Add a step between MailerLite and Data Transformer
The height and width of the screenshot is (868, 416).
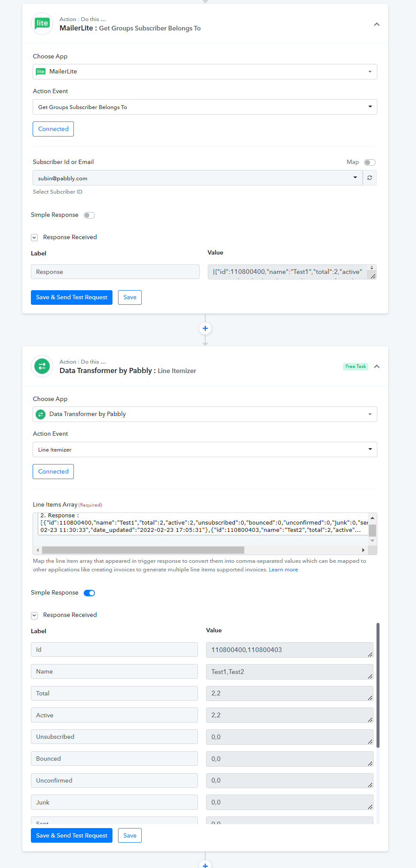pyautogui.click(x=205, y=328)
